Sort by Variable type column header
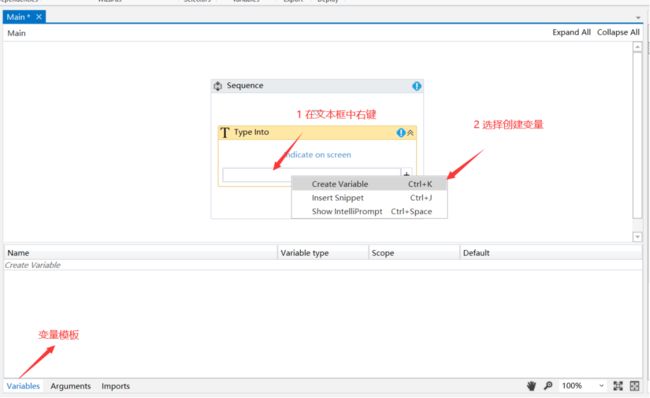The image size is (650, 398). pyautogui.click(x=323, y=253)
